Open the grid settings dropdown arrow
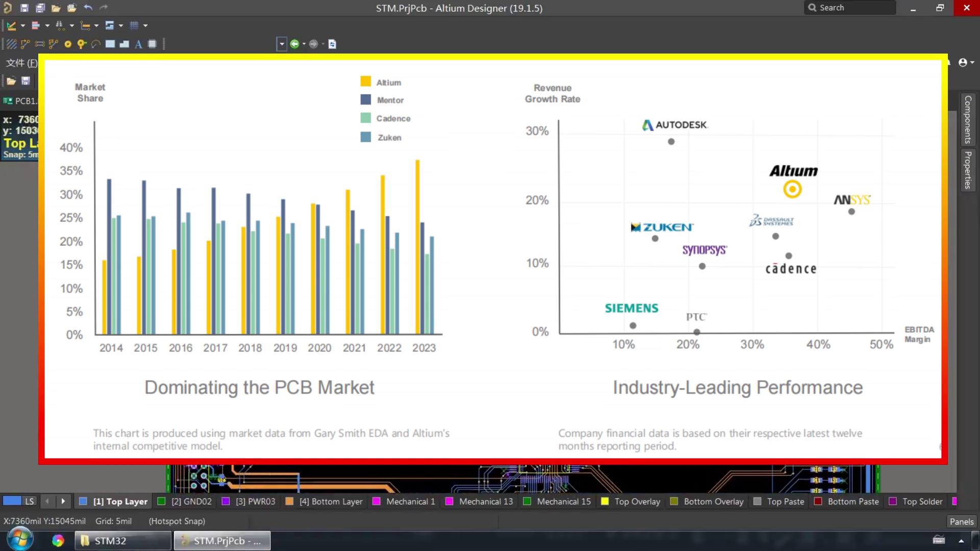Image resolution: width=980 pixels, height=551 pixels. [x=145, y=26]
